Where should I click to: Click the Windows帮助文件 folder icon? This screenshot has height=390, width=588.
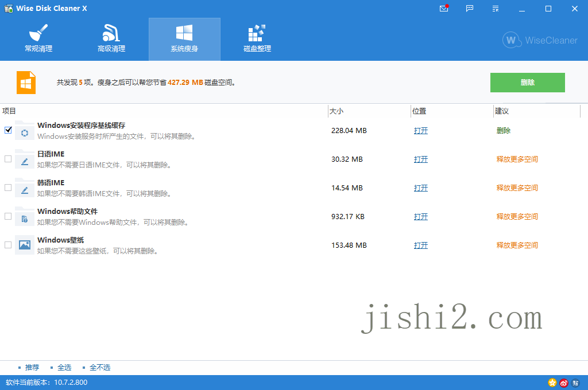[24, 217]
